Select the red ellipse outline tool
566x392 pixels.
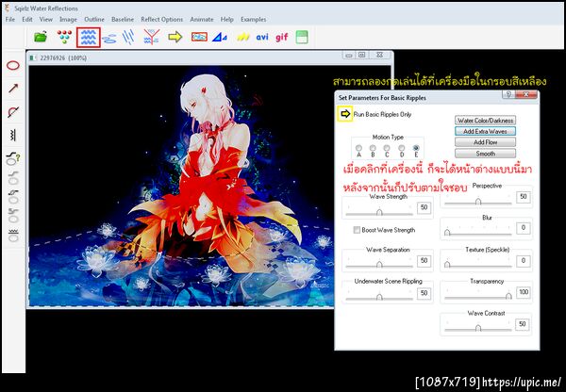pos(13,66)
